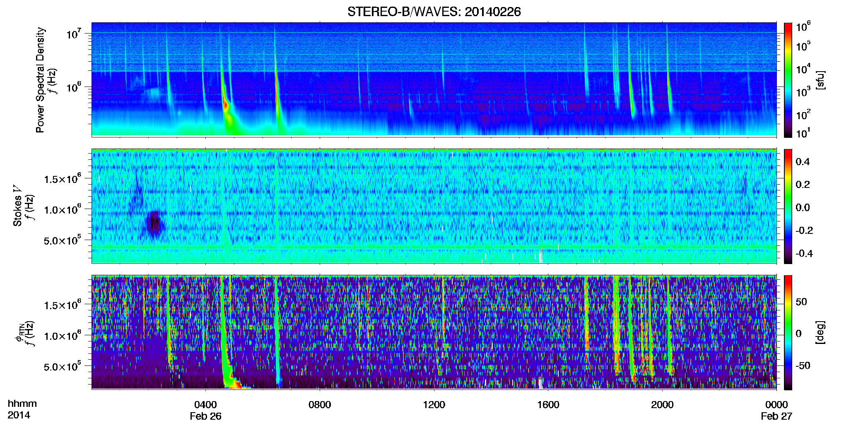Click the 0000 time tick label
Viewport: 868px width, 447px height.
pos(776,404)
